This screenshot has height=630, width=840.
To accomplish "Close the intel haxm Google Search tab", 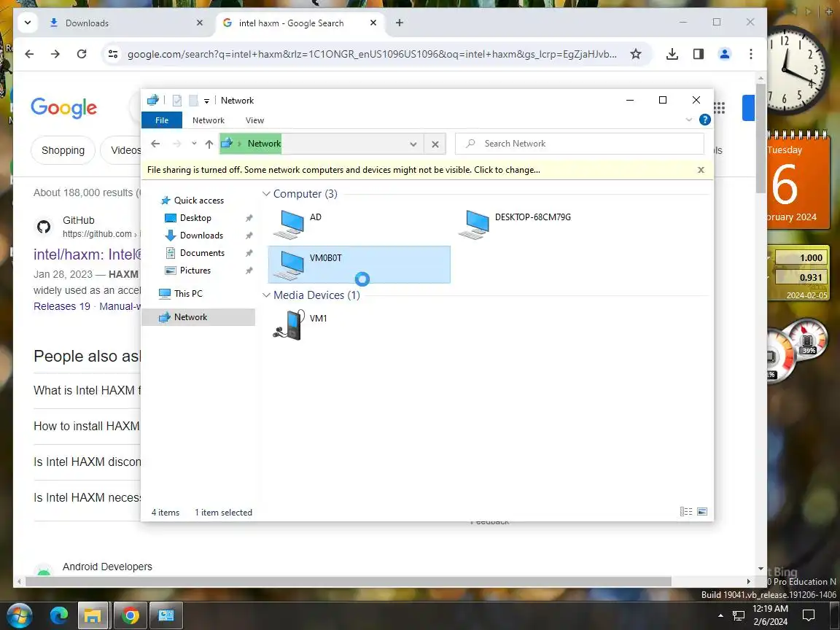I will [x=373, y=23].
